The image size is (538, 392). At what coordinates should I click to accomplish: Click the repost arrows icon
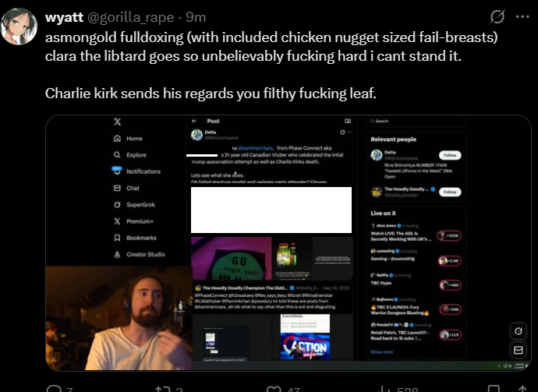coord(163,389)
